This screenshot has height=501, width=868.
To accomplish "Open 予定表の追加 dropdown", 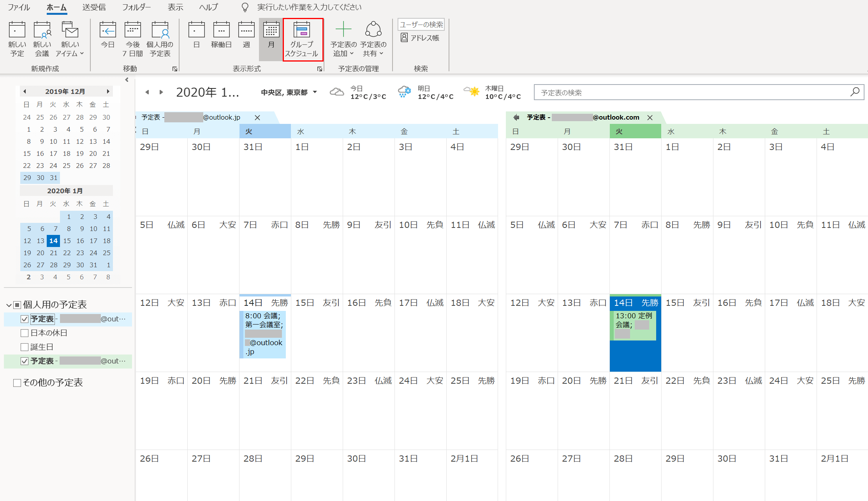I will (x=343, y=39).
